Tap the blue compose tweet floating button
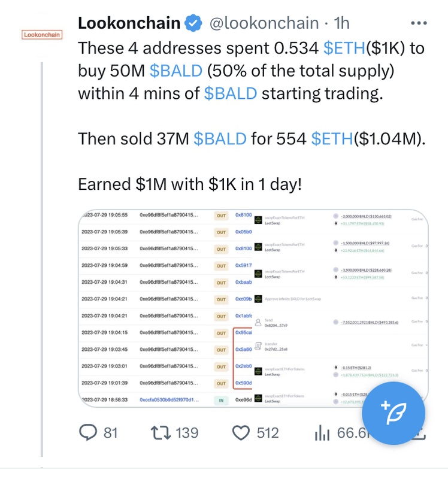Image resolution: width=448 pixels, height=479 pixels. coord(395,413)
